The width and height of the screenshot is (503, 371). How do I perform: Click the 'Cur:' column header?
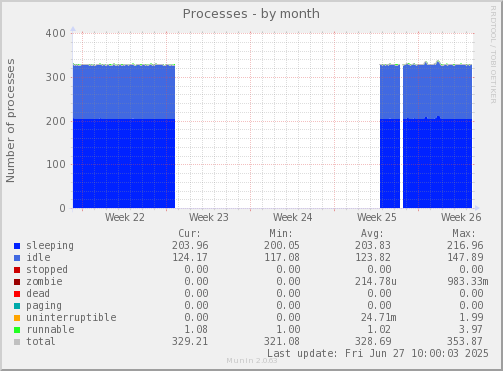tap(190, 233)
